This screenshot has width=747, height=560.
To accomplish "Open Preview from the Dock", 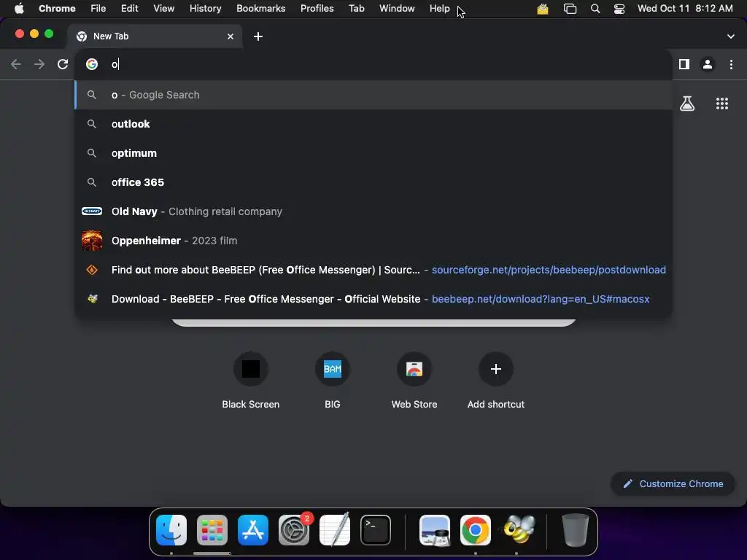I will tap(435, 530).
